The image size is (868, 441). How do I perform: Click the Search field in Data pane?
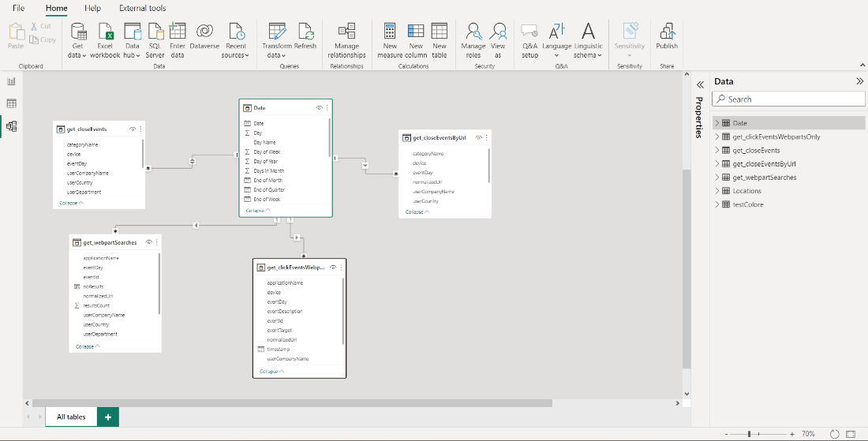[x=789, y=99]
